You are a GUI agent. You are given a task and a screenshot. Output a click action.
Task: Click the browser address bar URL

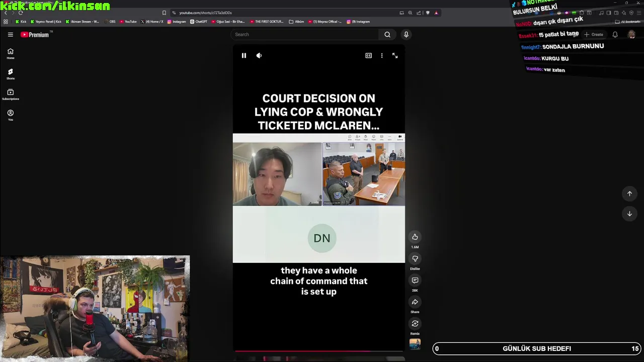coord(205,13)
